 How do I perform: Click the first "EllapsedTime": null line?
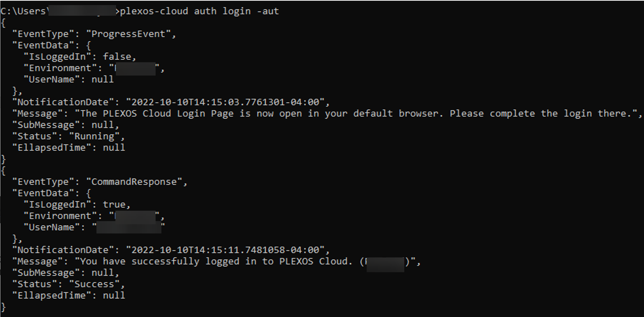click(x=69, y=148)
